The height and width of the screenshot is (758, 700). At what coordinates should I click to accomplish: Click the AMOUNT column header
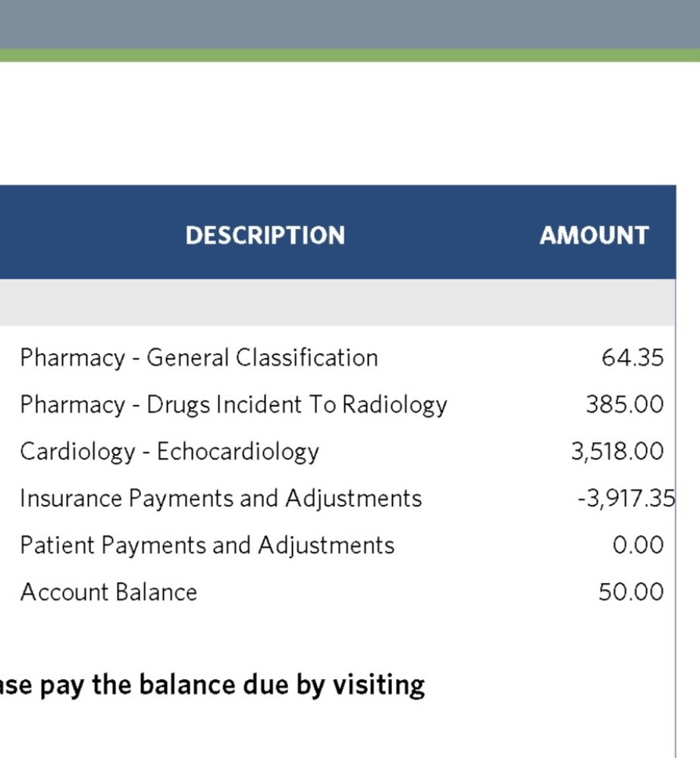pyautogui.click(x=594, y=235)
